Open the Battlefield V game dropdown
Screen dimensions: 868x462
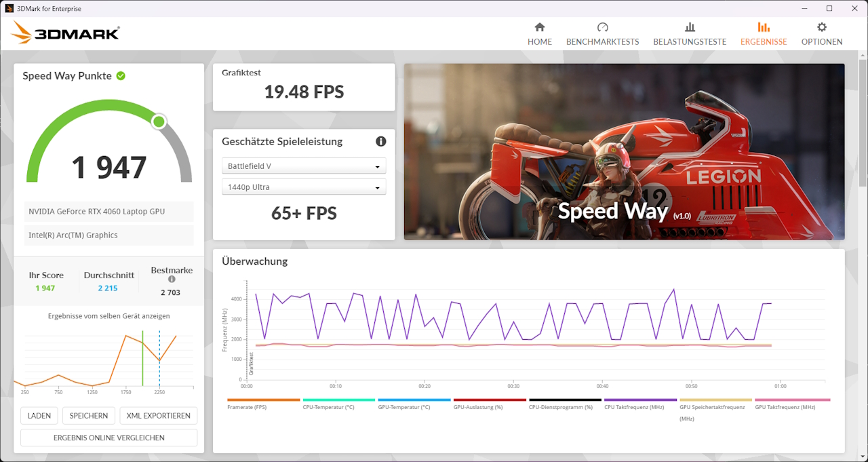pyautogui.click(x=304, y=166)
